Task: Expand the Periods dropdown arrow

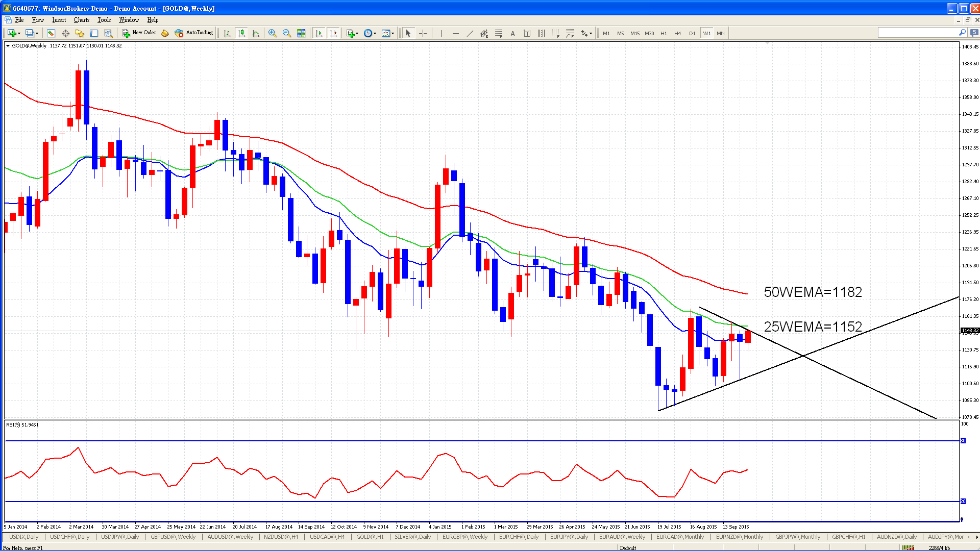Action: [x=375, y=34]
